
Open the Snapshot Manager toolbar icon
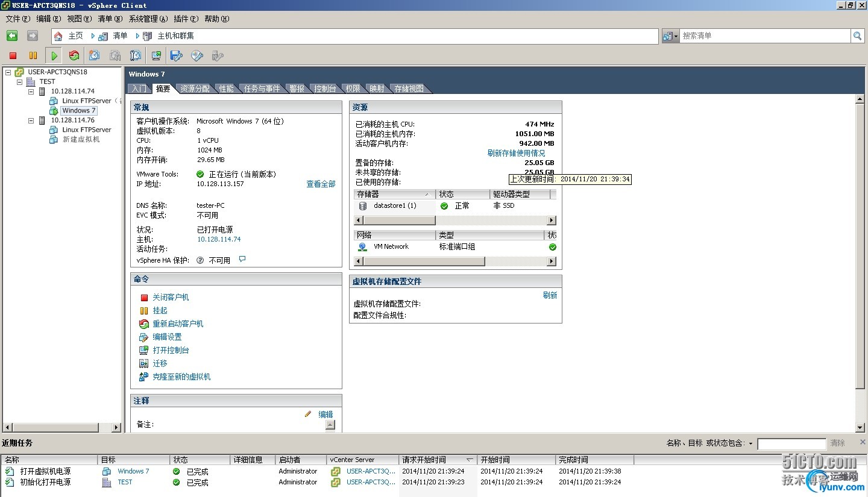pyautogui.click(x=136, y=56)
